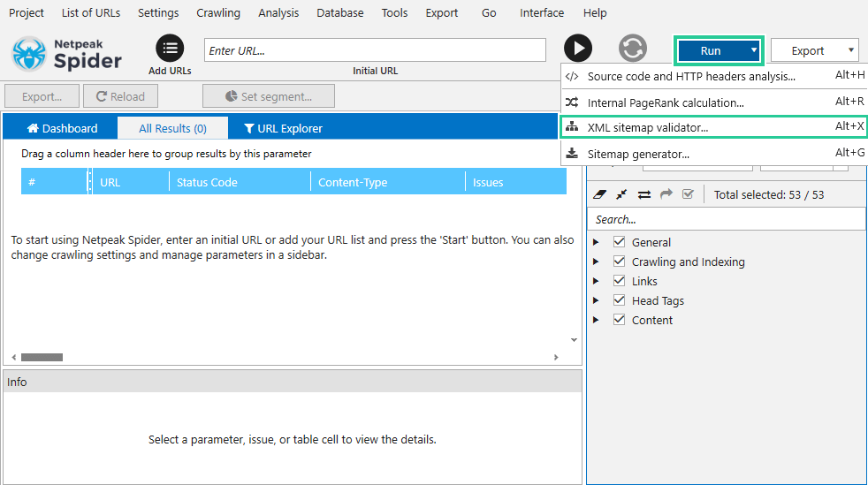Start crawling with the play button
The width and height of the screenshot is (868, 485).
coord(578,49)
